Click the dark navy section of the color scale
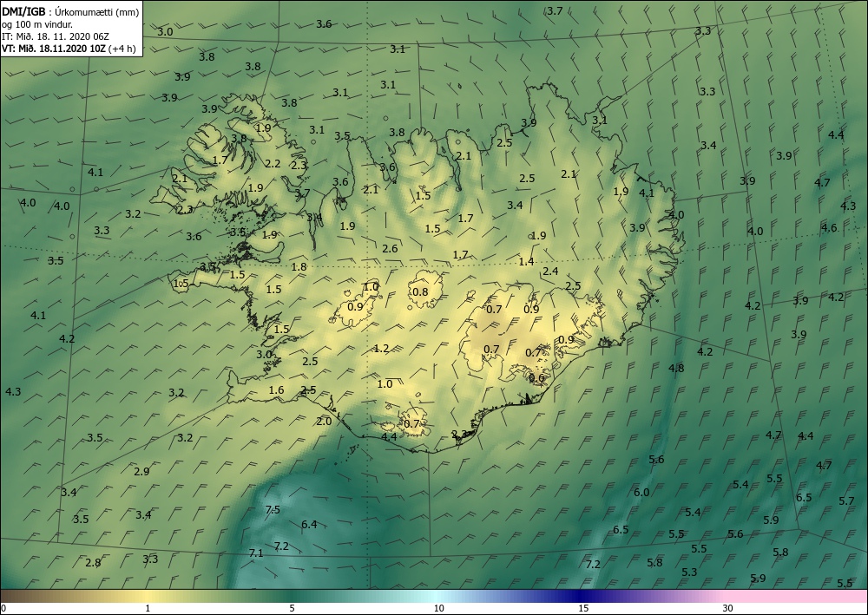Image resolution: width=868 pixels, height=615 pixels. click(578, 596)
